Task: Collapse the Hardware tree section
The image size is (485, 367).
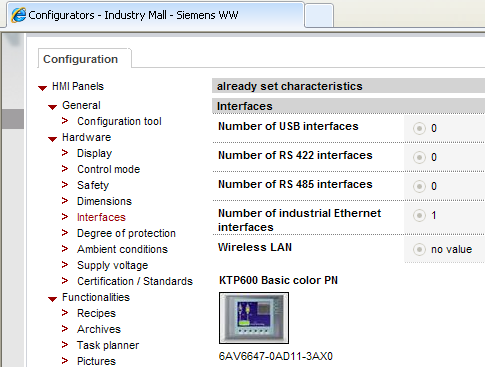Action: 52,139
